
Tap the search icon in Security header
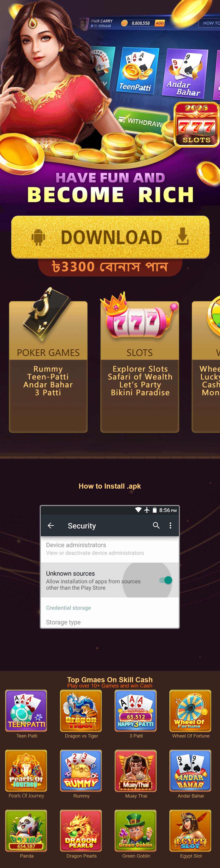click(156, 525)
